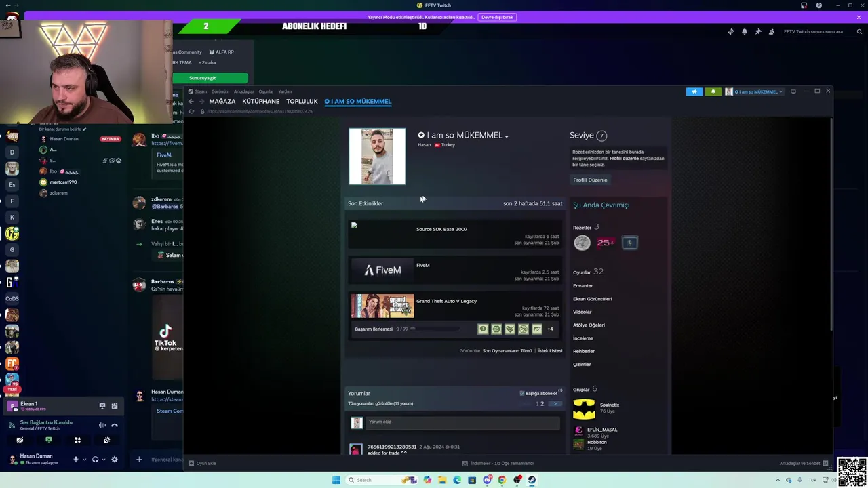This screenshot has width=868, height=488.
Task: Open the KÜTÜPHANE tab
Action: coord(261,102)
